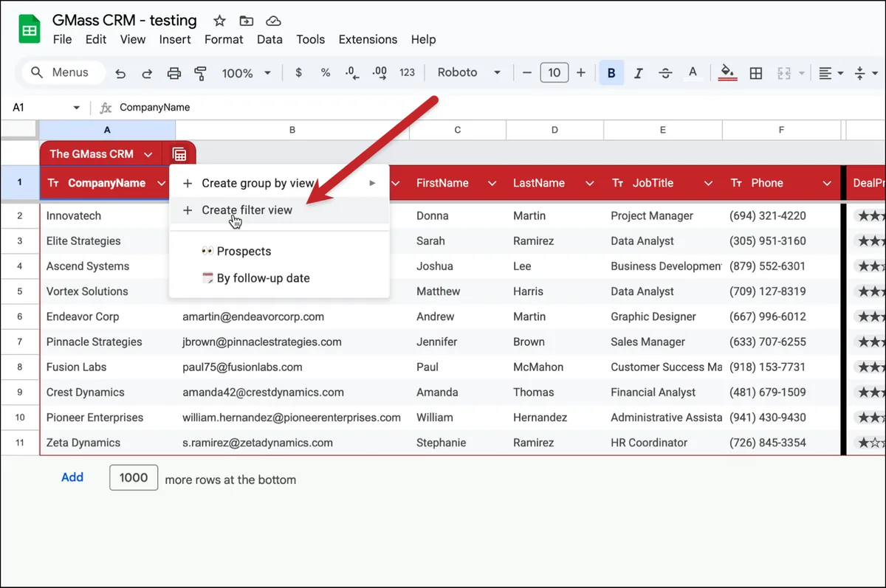Click the 1000 rows count field

click(x=134, y=477)
